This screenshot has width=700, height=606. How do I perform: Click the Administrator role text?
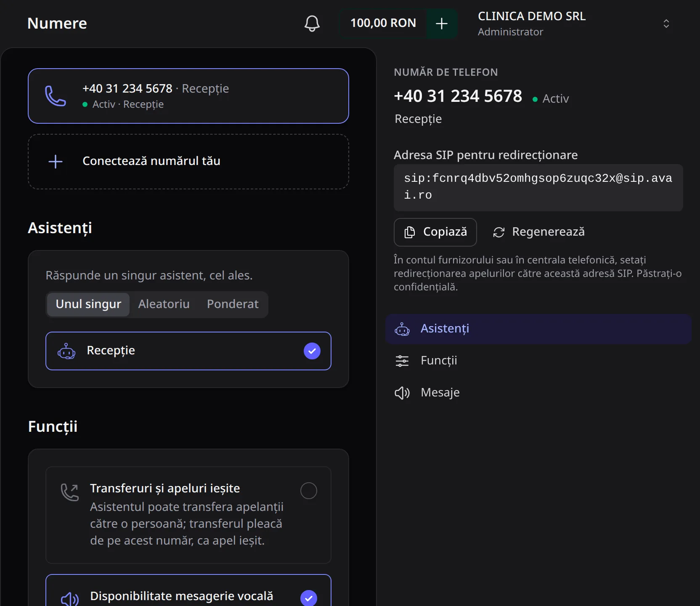(x=510, y=32)
